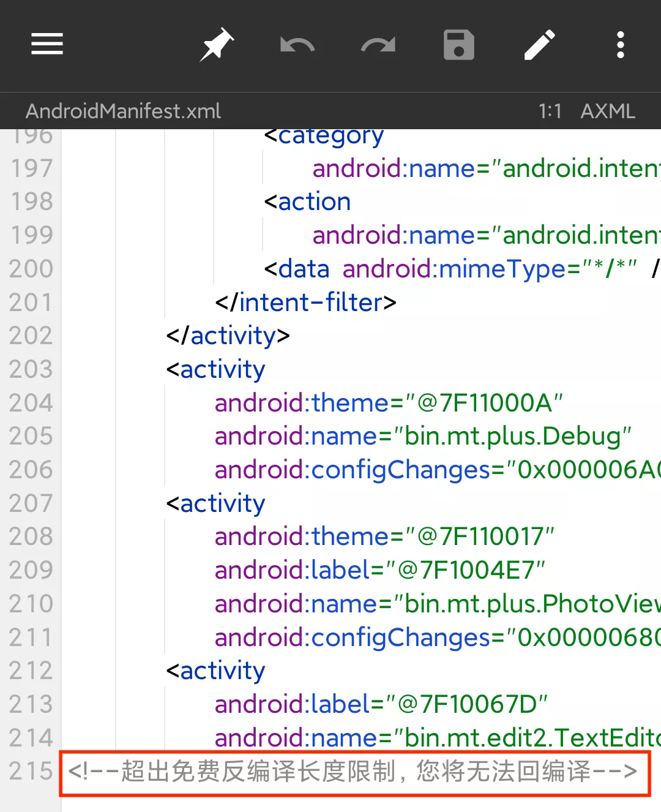
Task: Click the android:label="@7F1004E7" attribute
Action: point(379,570)
